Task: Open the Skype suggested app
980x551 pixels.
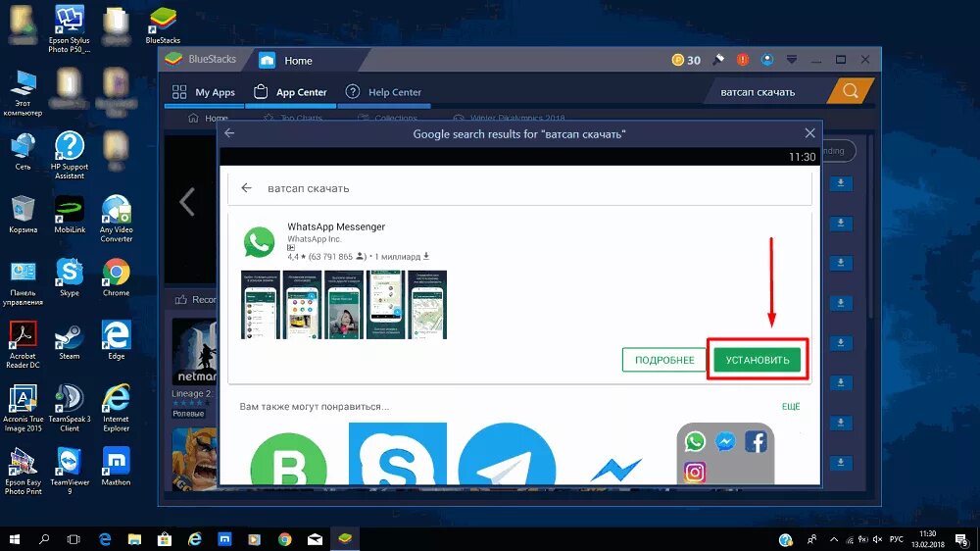Action: (398, 453)
